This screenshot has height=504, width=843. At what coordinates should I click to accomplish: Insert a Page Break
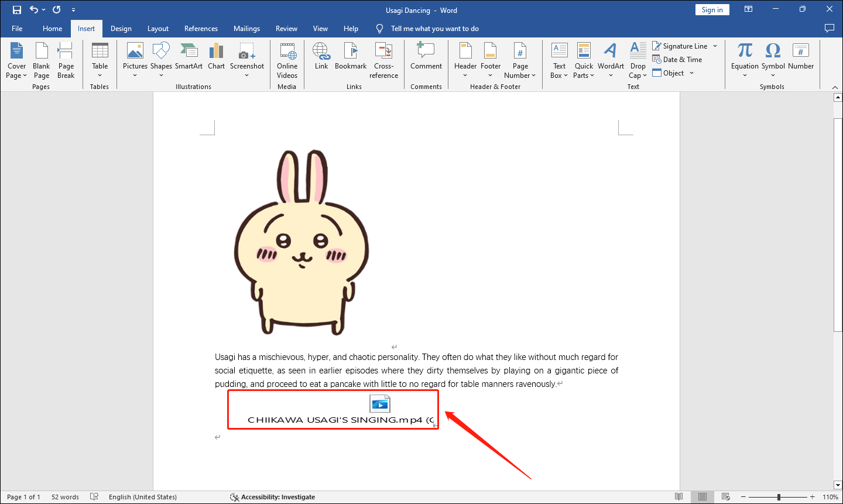[66, 60]
